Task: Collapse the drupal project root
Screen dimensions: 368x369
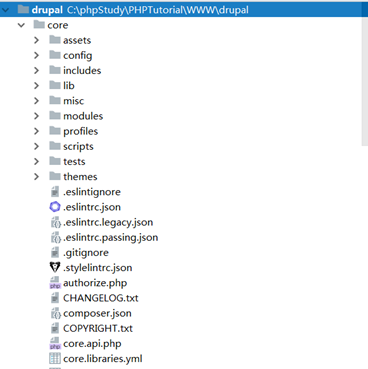Action: pos(5,10)
